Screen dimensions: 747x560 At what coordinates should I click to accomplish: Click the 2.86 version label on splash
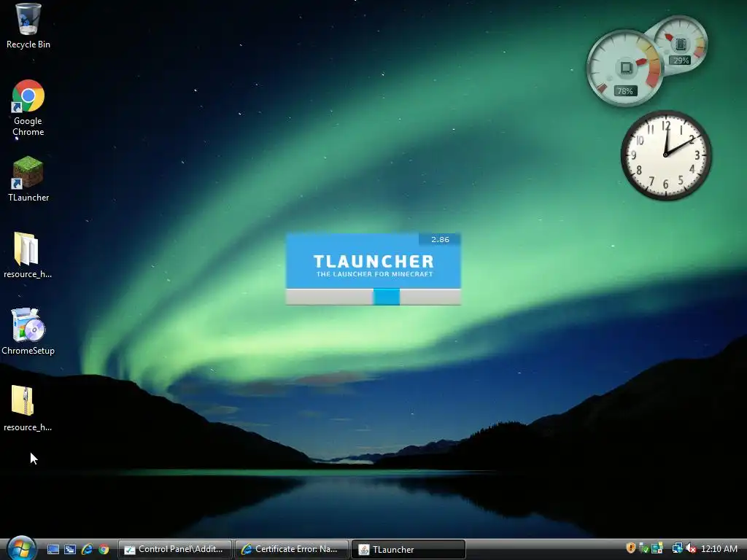(440, 239)
